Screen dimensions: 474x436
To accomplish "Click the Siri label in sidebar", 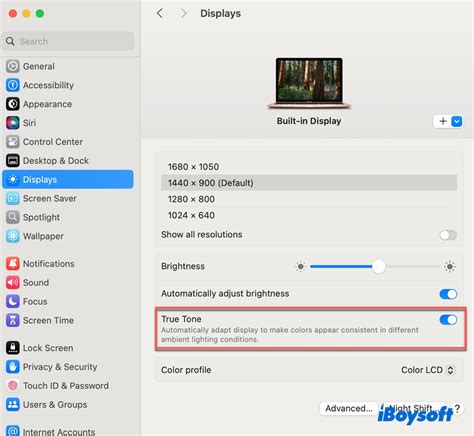I will coord(29,123).
